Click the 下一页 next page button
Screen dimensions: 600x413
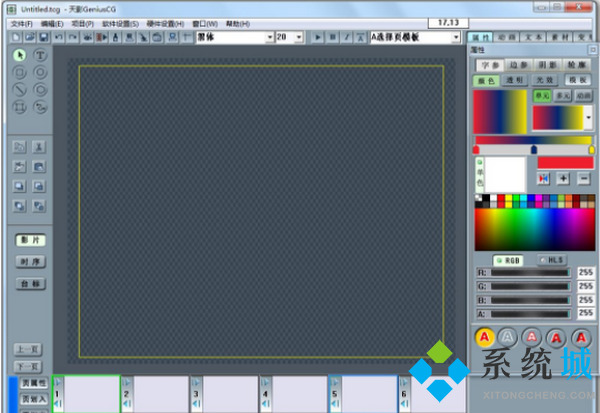pos(29,365)
